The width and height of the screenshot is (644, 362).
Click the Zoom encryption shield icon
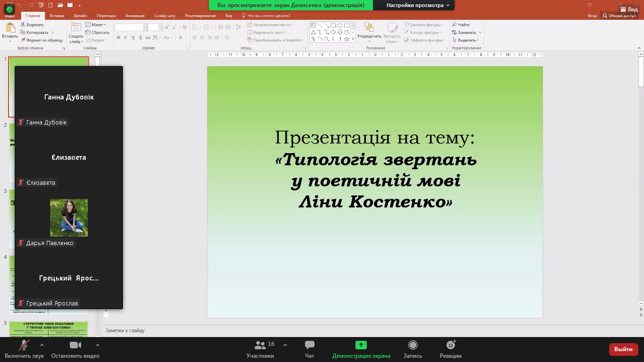coord(9,9)
